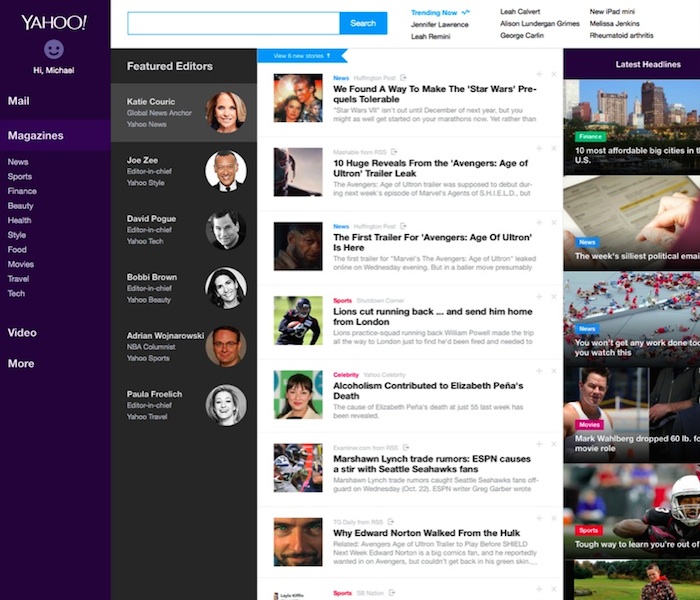Click share icon next to Mashable from RSS
The width and height of the screenshot is (700, 600).
394,152
